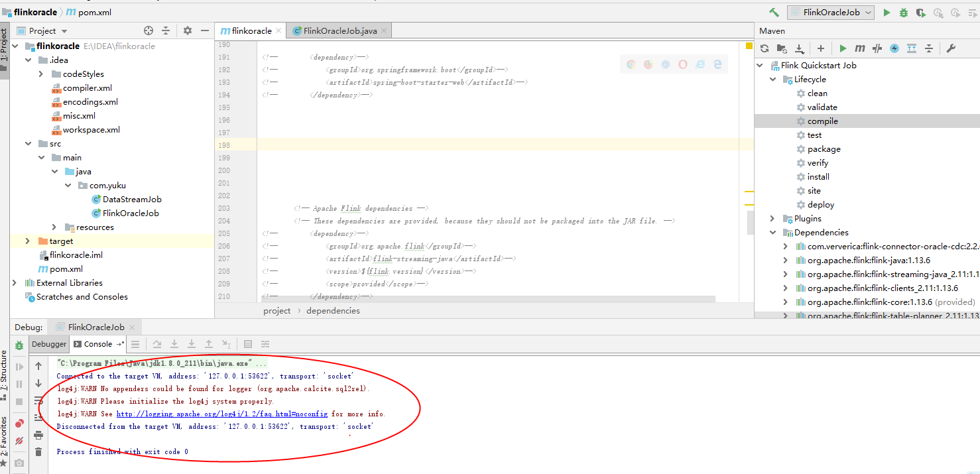
Task: Show Maven dependencies diagram
Action: click(x=912, y=48)
